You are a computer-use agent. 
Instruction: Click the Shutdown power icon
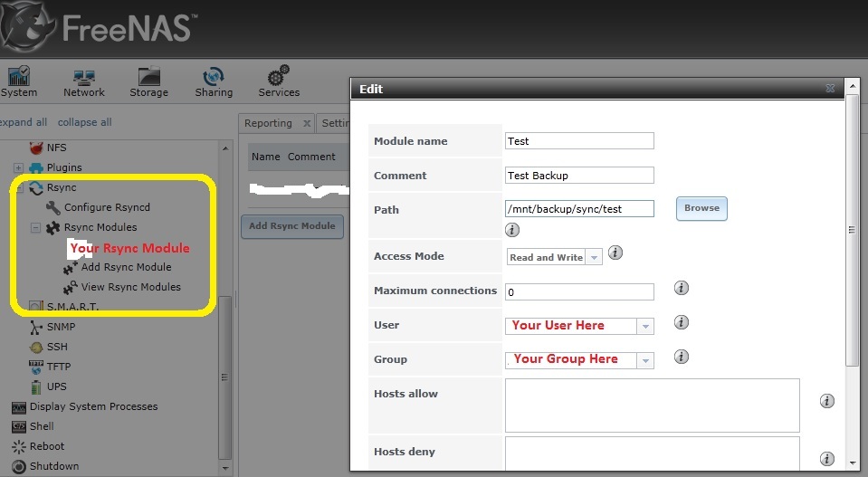19,466
